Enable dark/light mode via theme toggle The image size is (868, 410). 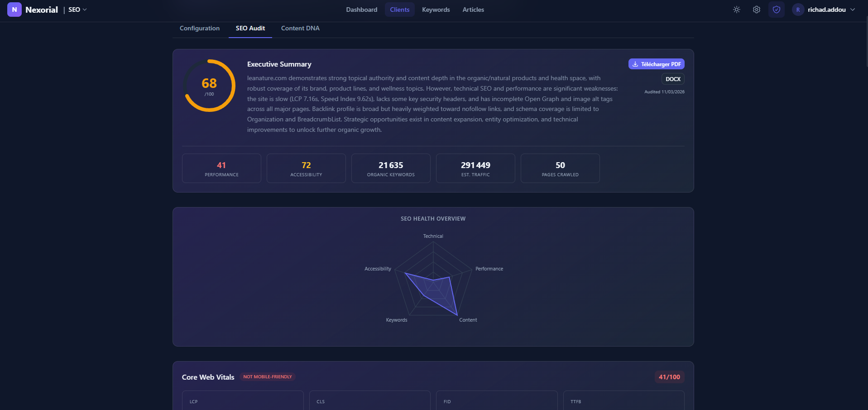point(736,9)
